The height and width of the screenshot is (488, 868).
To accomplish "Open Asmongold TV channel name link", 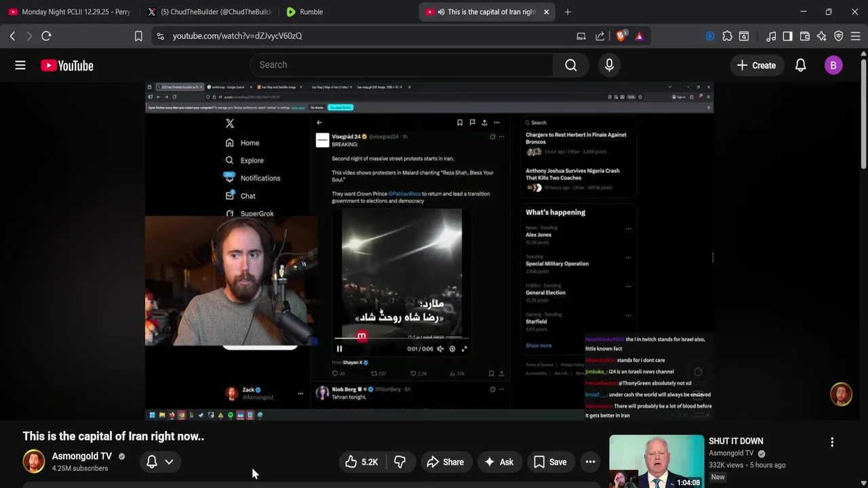I will pos(82,456).
